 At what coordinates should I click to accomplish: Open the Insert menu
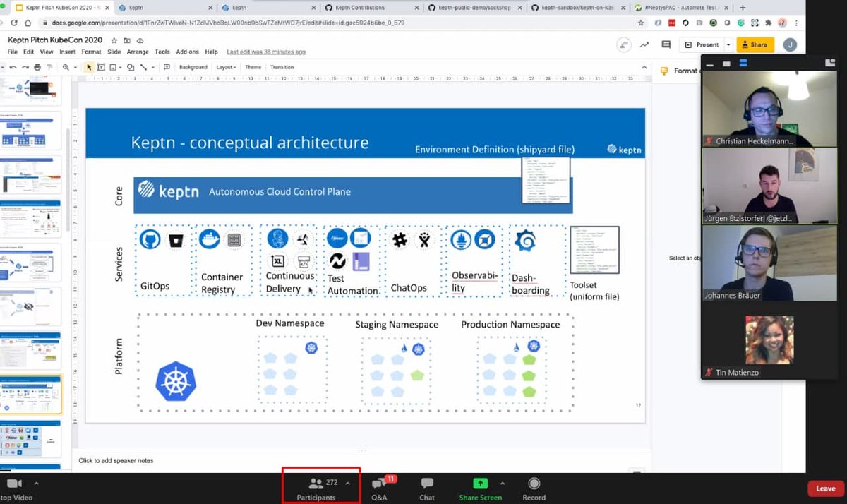67,52
